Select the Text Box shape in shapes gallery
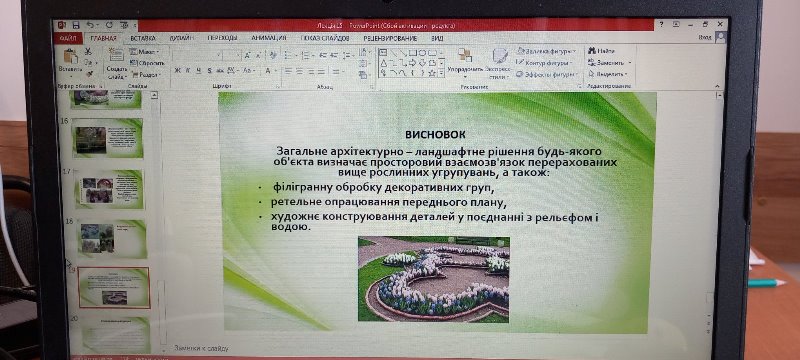Viewport: 800px width, 360px height. click(x=383, y=52)
